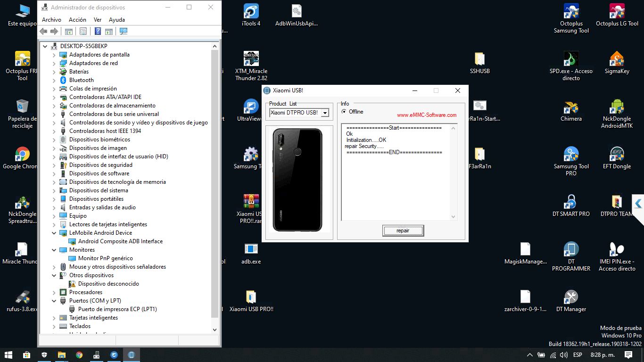
Task: Open the Ayuda menu
Action: (117, 20)
